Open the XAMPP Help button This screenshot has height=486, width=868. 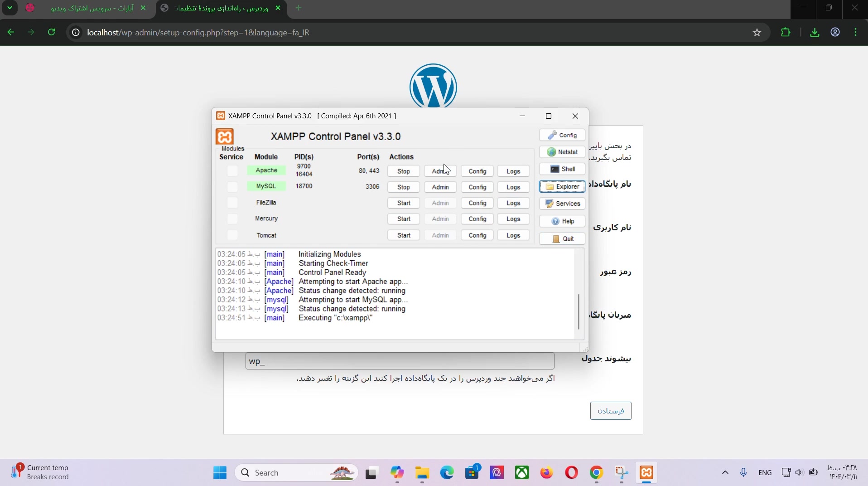[x=562, y=221]
